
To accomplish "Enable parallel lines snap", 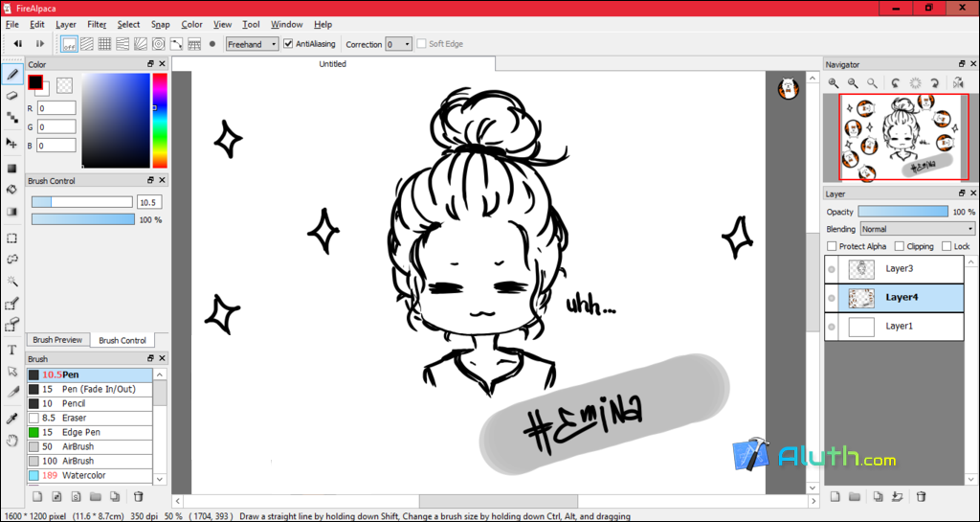I will 87,44.
